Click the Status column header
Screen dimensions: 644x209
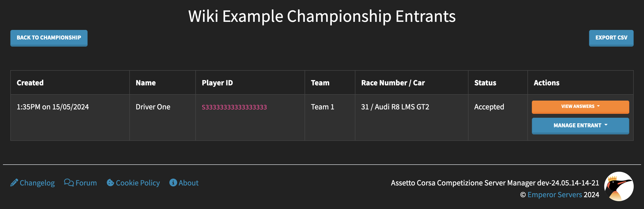tap(485, 83)
